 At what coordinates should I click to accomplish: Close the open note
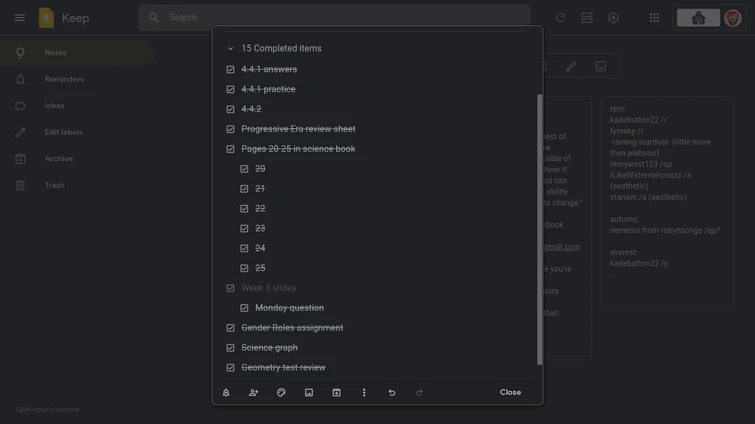pyautogui.click(x=510, y=392)
